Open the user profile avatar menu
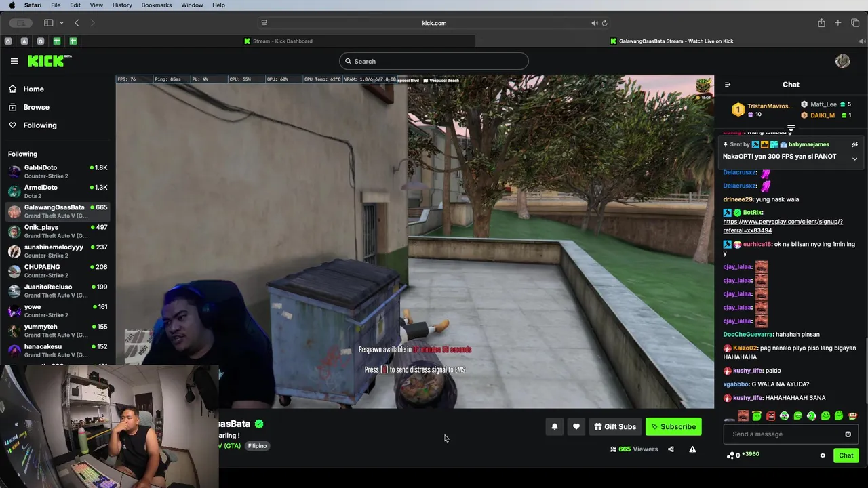 842,61
